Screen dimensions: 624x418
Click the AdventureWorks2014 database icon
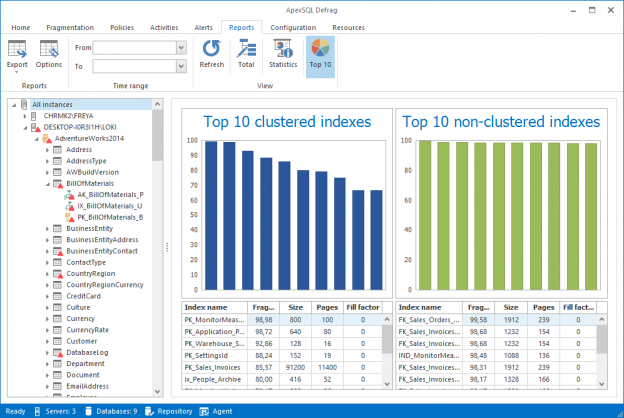pos(47,139)
